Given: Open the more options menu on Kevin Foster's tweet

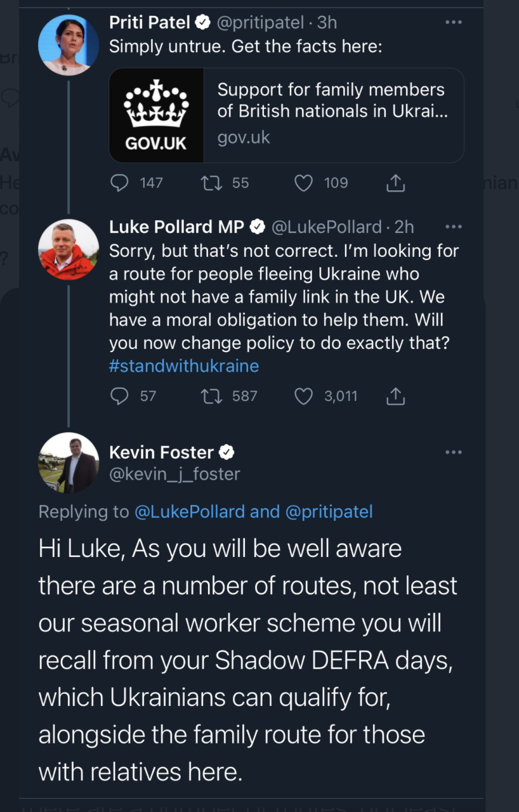Looking at the screenshot, I should point(454,452).
